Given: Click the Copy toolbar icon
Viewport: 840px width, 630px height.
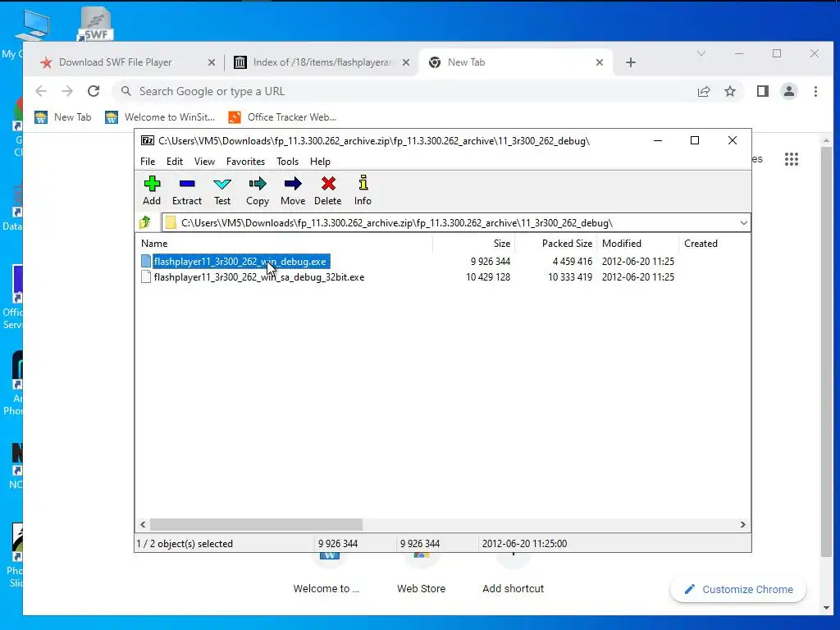Looking at the screenshot, I should pyautogui.click(x=258, y=190).
